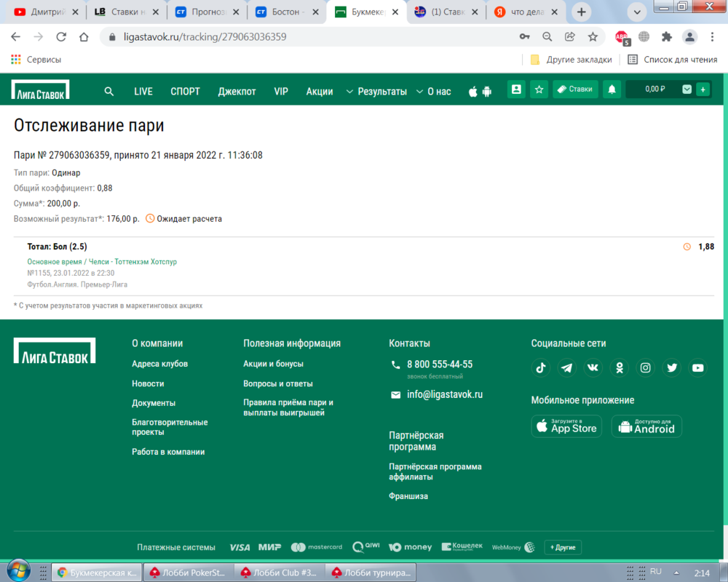Screen dimensions: 728x582
Task: Click the search magnifier icon in site header
Action: tap(108, 92)
